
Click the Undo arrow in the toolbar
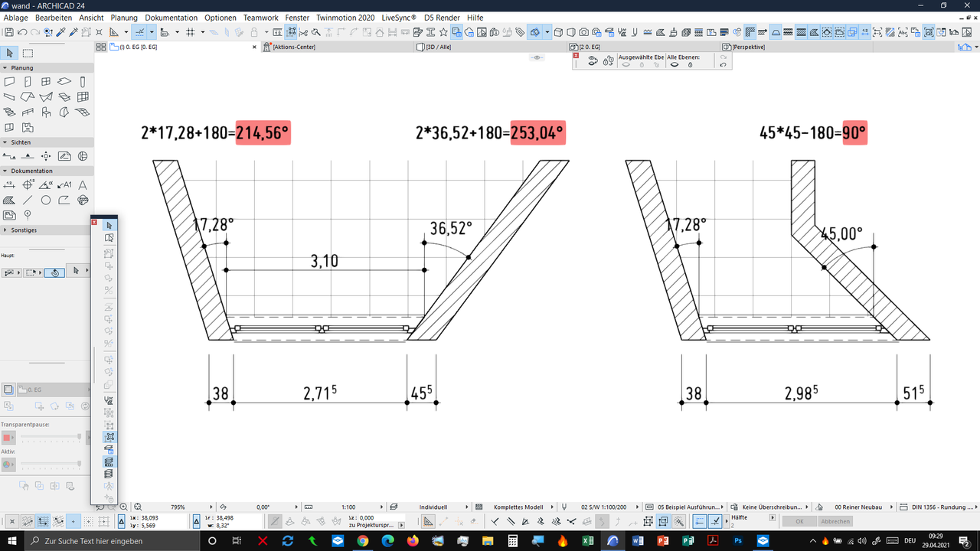click(x=22, y=32)
